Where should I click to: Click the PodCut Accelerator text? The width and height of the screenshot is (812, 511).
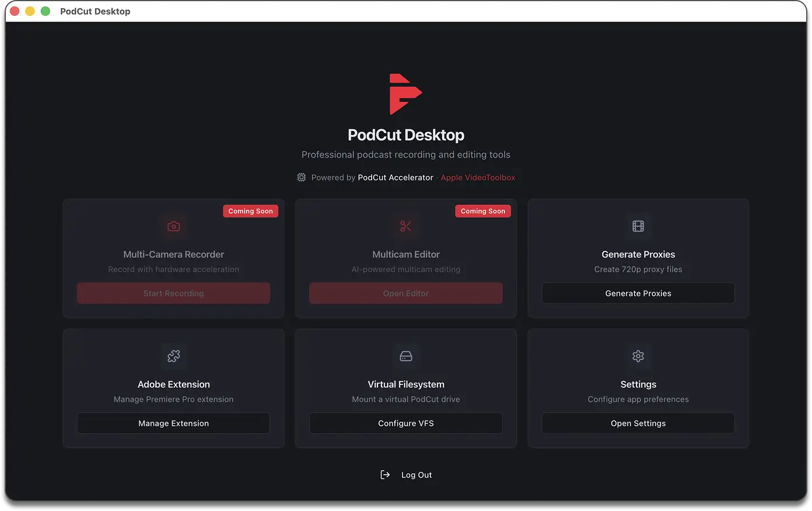[395, 177]
